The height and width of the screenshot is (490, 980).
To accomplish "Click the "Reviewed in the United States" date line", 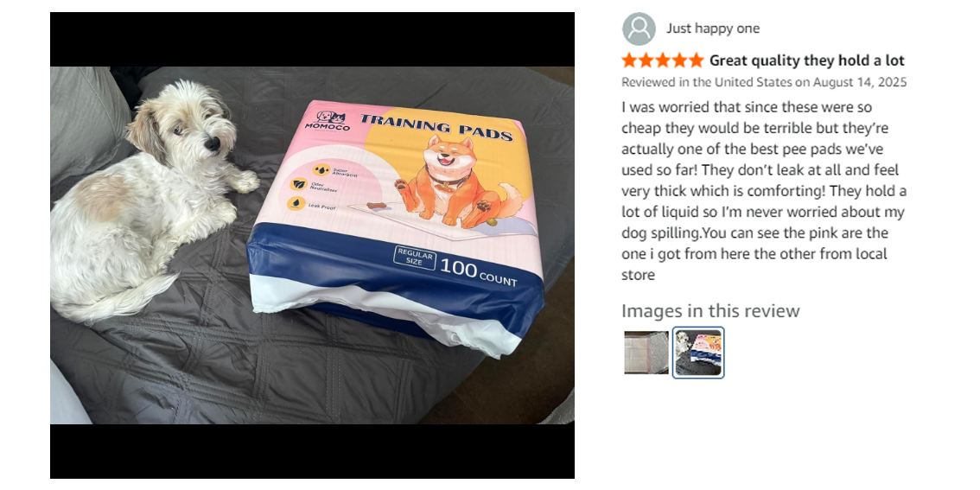I will pyautogui.click(x=764, y=82).
